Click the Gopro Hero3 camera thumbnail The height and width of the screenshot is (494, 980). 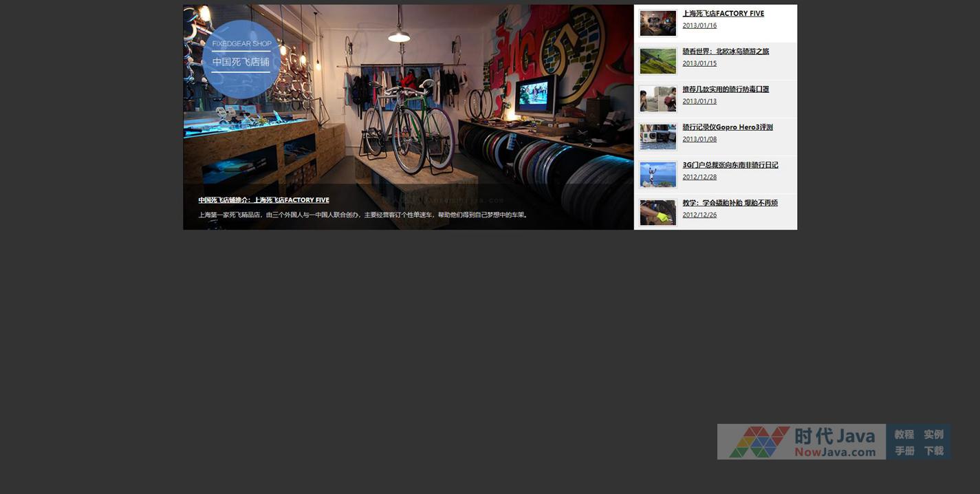tap(657, 137)
